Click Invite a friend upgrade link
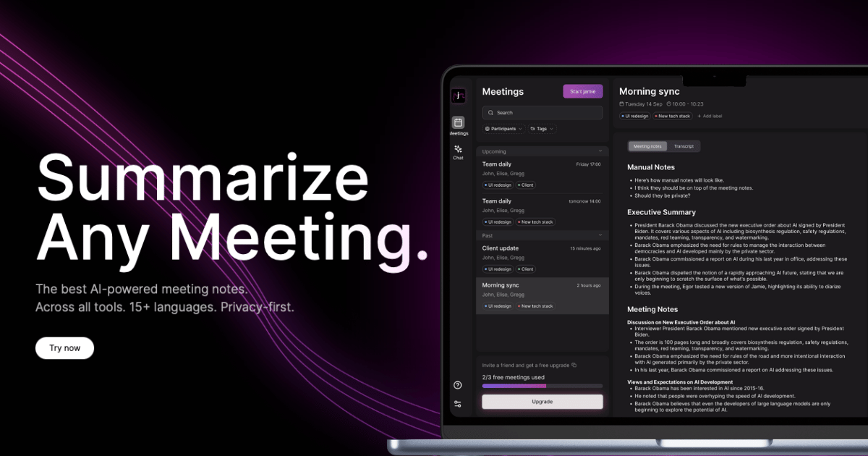Viewport: 868px width, 456px height. [526, 365]
